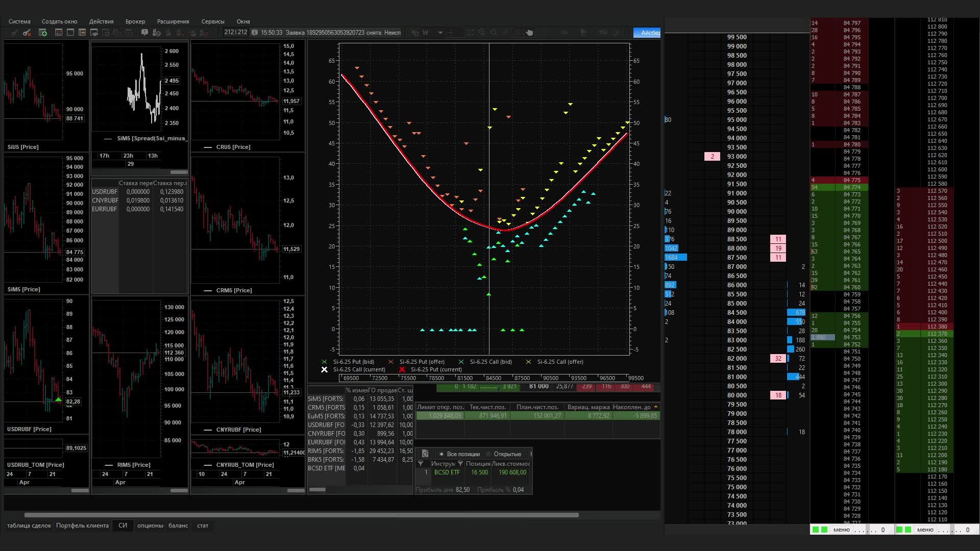The height and width of the screenshot is (551, 980).
Task: Click the zoom in magnifier icon
Action: pos(482,33)
